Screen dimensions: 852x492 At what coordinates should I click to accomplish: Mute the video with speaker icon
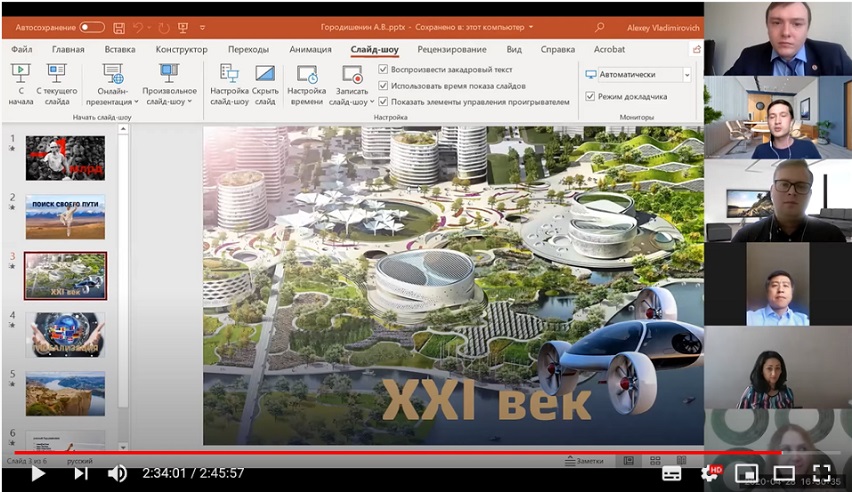[117, 473]
